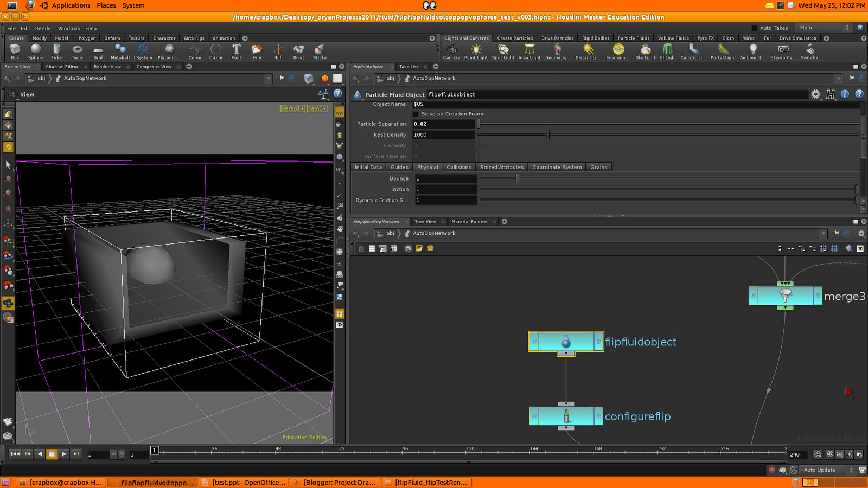Select the merge3 node

tap(785, 296)
